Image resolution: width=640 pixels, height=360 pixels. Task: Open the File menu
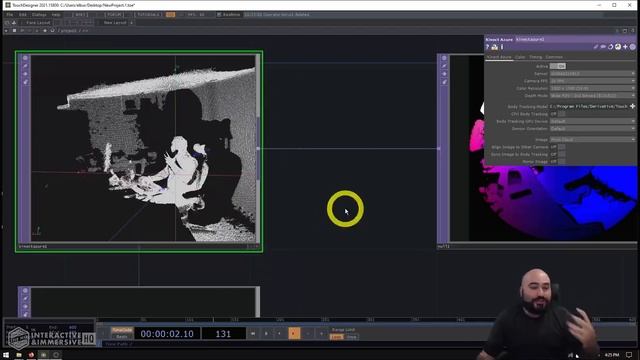[9, 14]
